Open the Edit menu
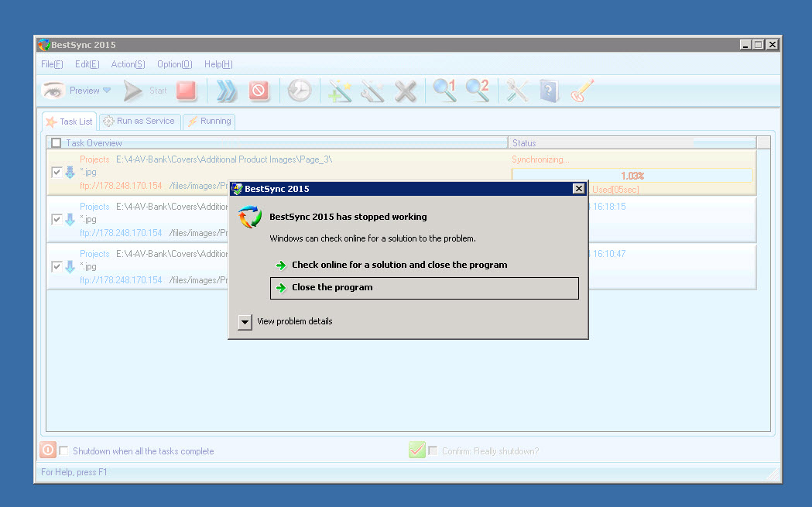The height and width of the screenshot is (507, 812). click(x=87, y=64)
